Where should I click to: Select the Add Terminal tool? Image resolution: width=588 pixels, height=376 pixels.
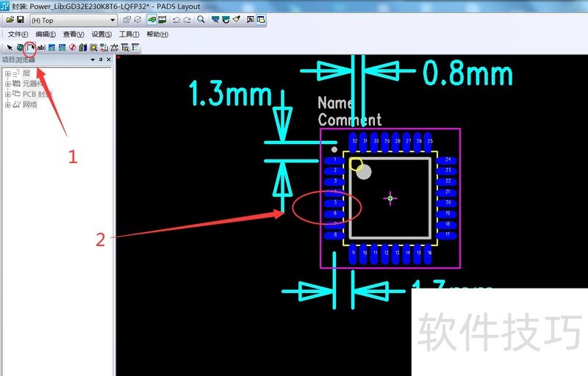[x=20, y=47]
